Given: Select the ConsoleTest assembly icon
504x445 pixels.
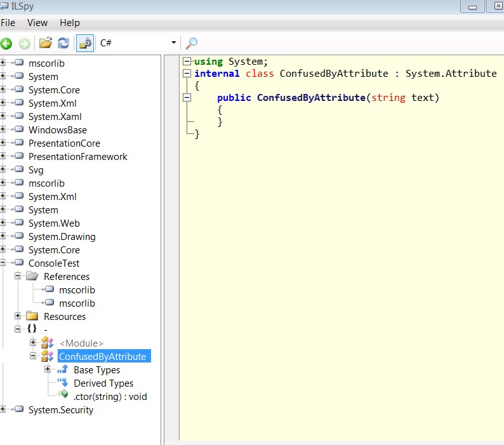Looking at the screenshot, I should [x=19, y=263].
